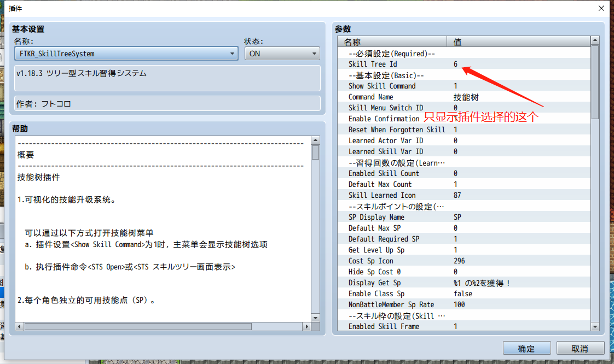Select the Skill Menu Switch ID row

(x=464, y=108)
